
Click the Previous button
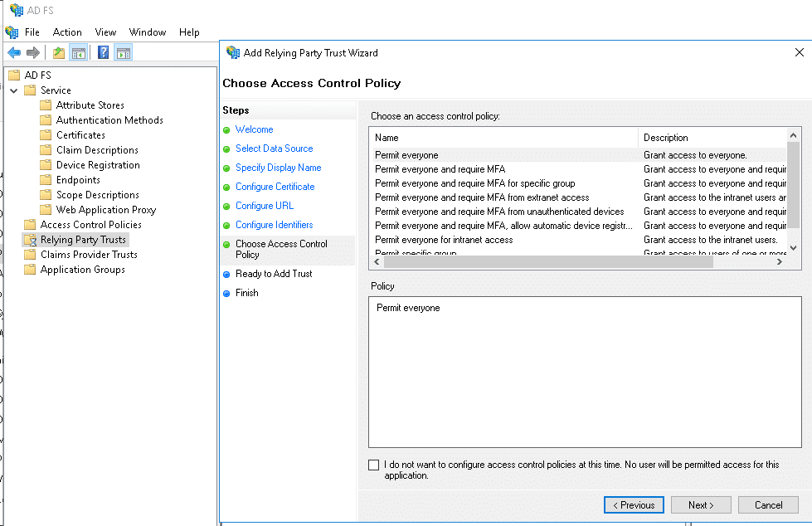click(634, 505)
